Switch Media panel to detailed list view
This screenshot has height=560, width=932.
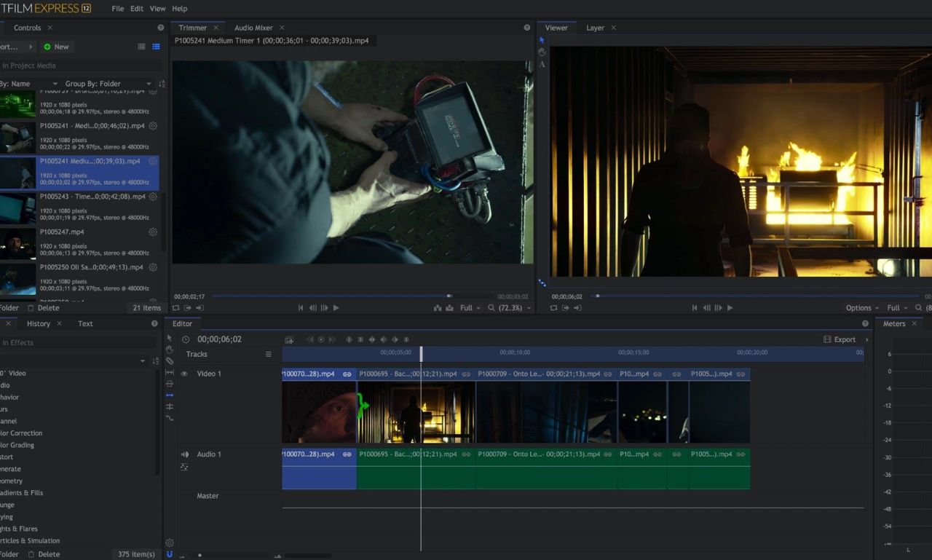[156, 47]
